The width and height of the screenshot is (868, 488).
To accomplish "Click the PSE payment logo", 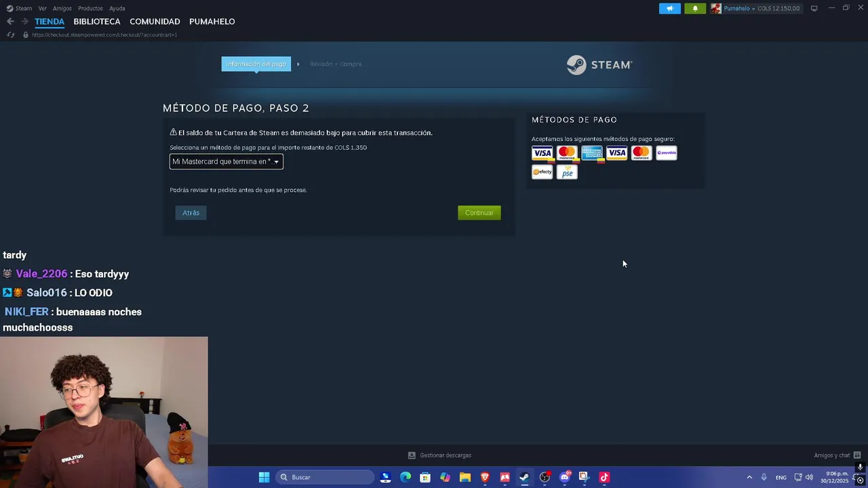I will [x=567, y=172].
